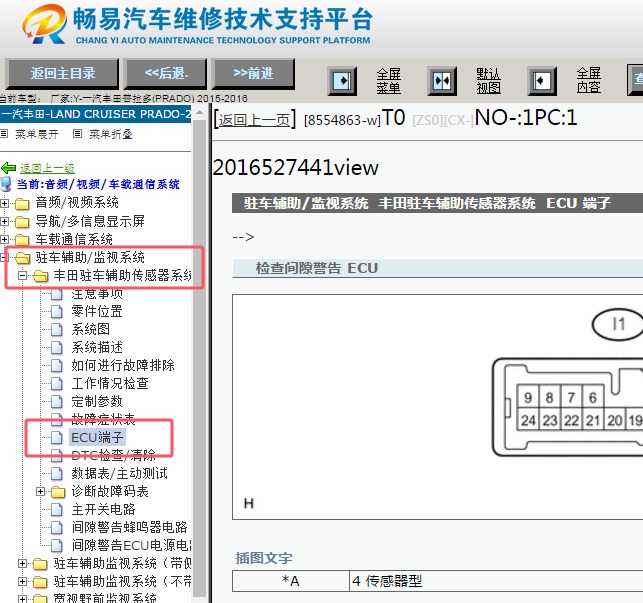Click the 菜单展开 expand-all icon
The width and height of the screenshot is (643, 603).
(4, 134)
